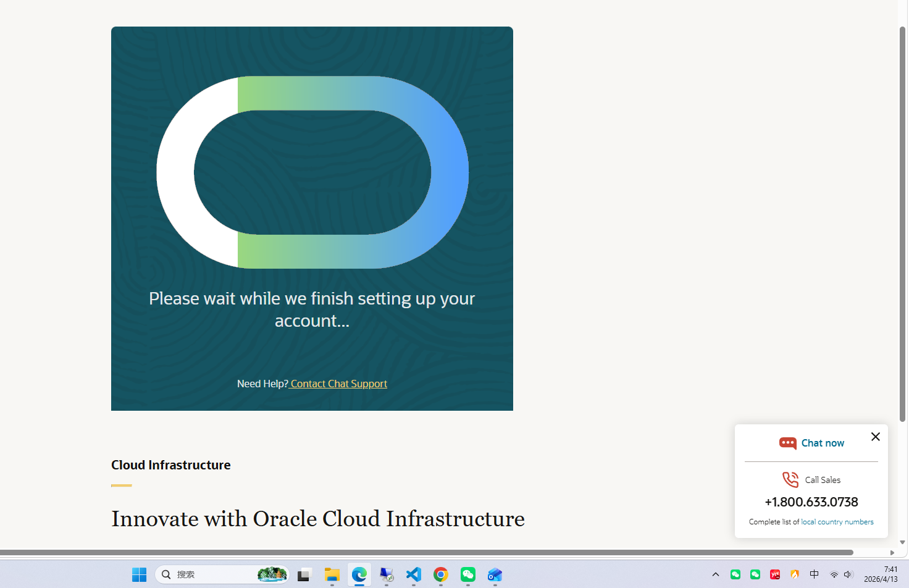This screenshot has height=588, width=909.
Task: Click the Call Sales label
Action: point(823,480)
